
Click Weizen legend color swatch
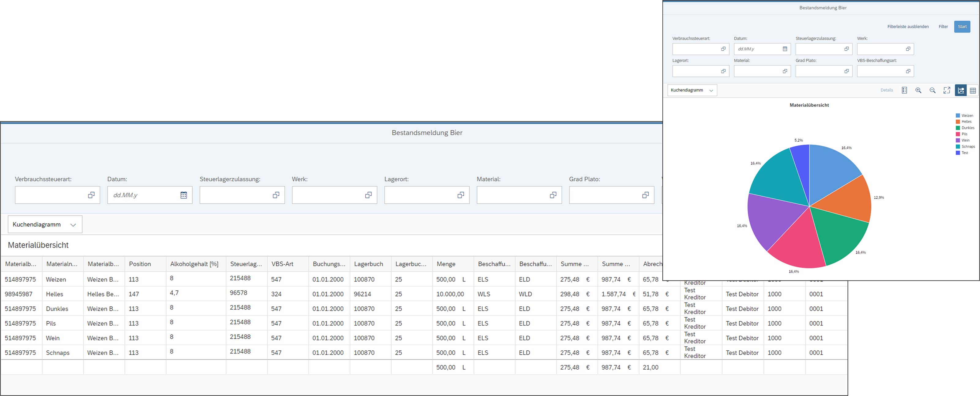958,116
